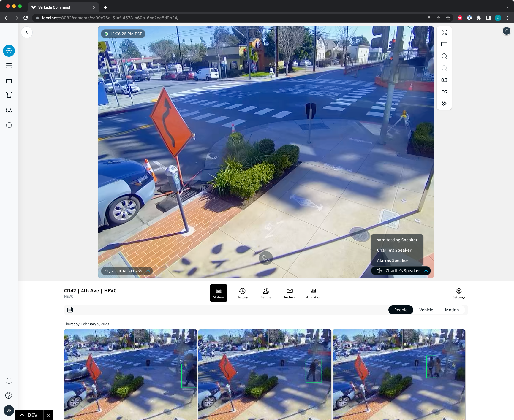Open the Vehicles sidebar icon

point(9,110)
